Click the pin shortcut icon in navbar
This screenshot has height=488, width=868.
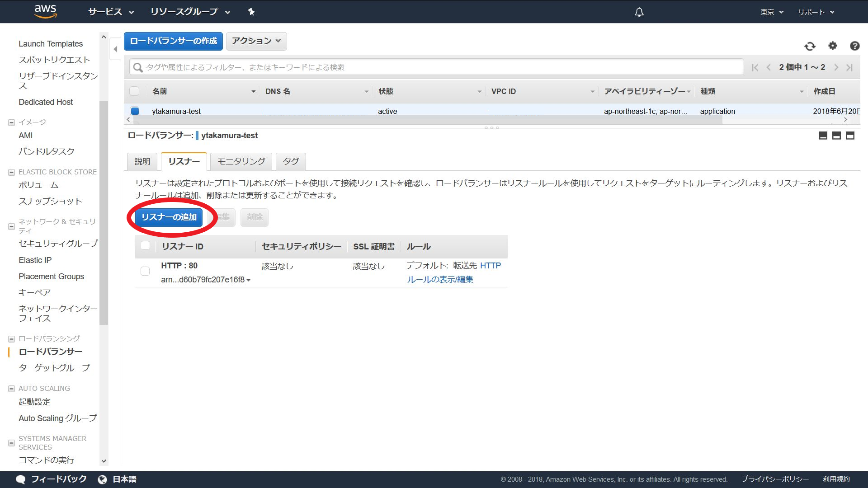pyautogui.click(x=251, y=12)
